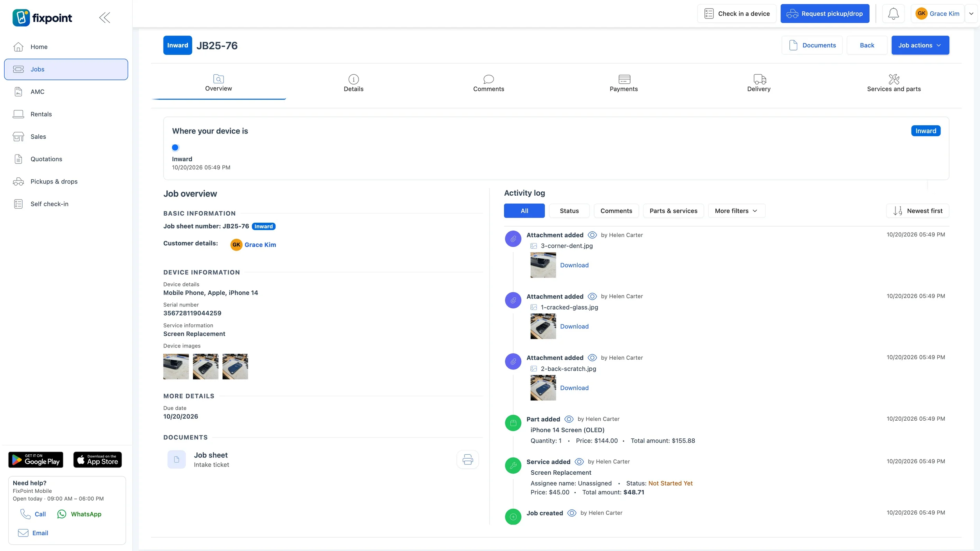Screen dimensions: 980x551
Task: Open AMC in the sidebar
Action: pyautogui.click(x=66, y=92)
